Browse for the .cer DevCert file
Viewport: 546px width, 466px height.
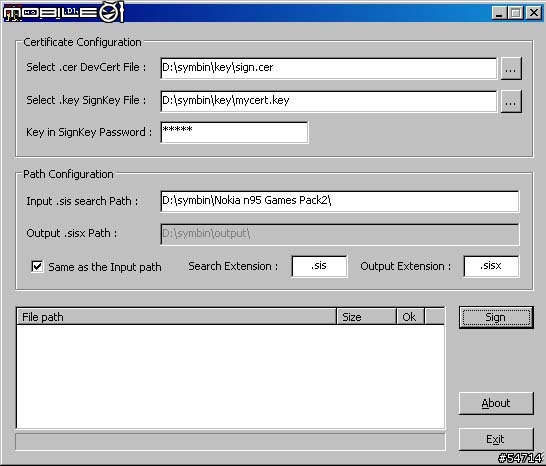pyautogui.click(x=511, y=69)
